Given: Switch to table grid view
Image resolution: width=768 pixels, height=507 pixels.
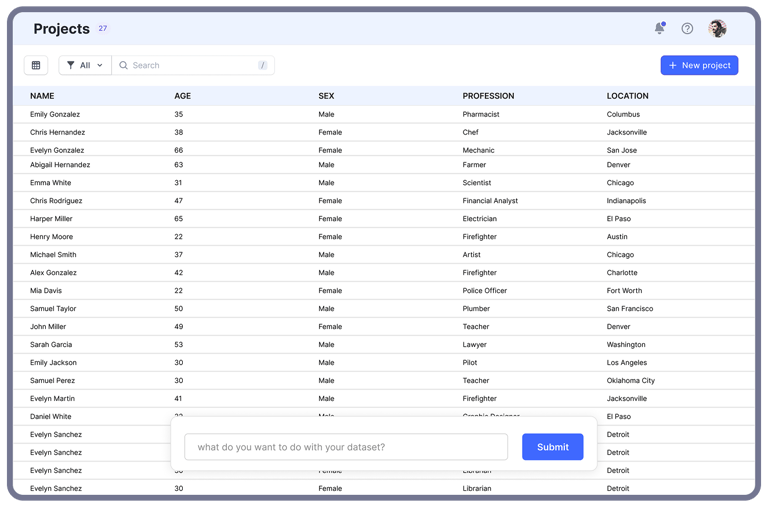Looking at the screenshot, I should (x=36, y=65).
